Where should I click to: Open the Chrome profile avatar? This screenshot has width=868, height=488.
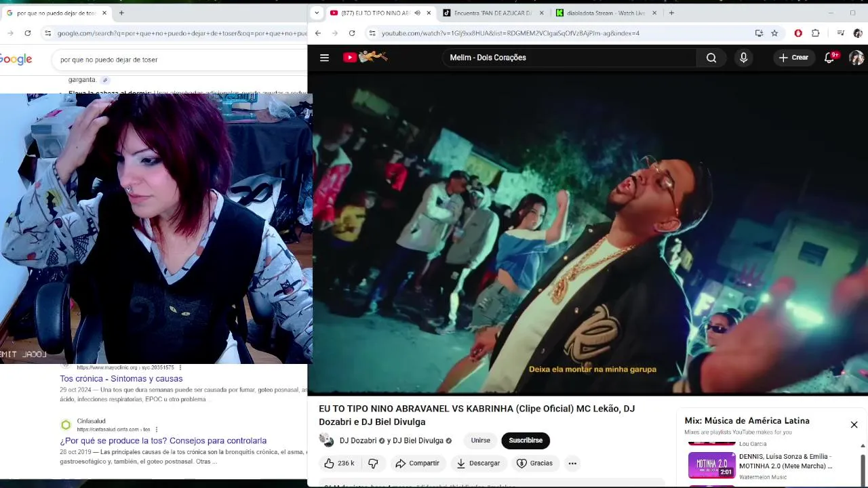(858, 33)
